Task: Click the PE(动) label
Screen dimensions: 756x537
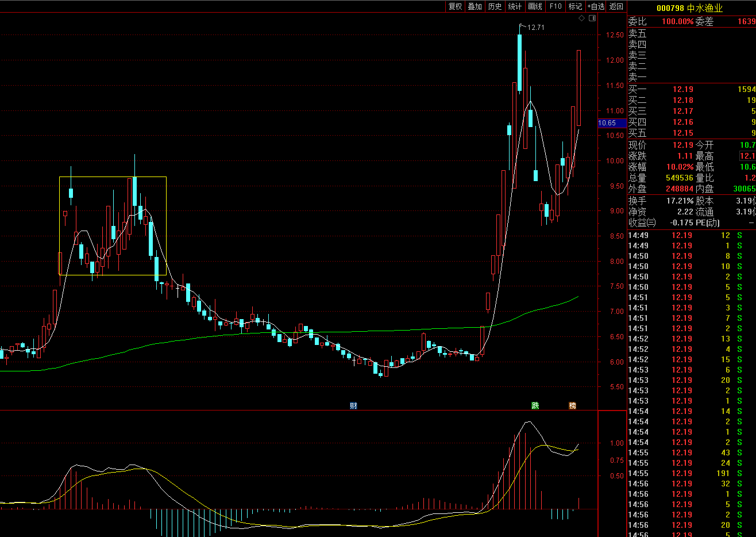Action: [707, 223]
